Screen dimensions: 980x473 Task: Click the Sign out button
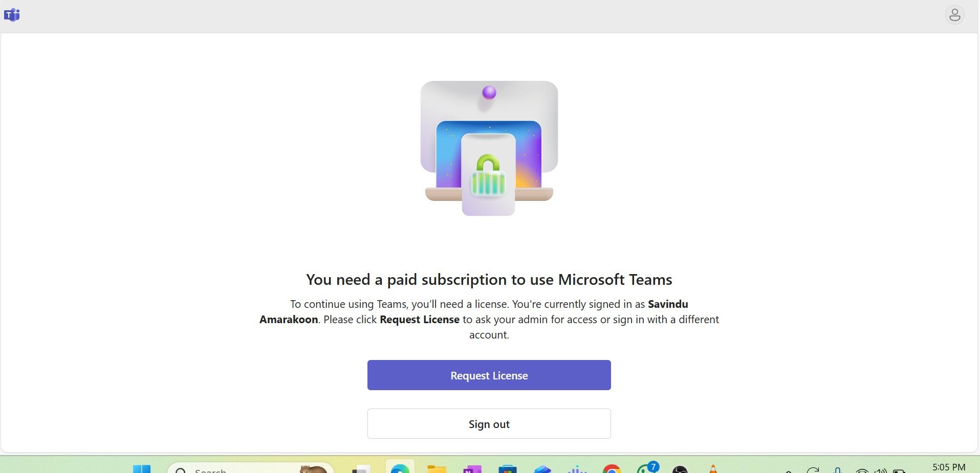[489, 423]
